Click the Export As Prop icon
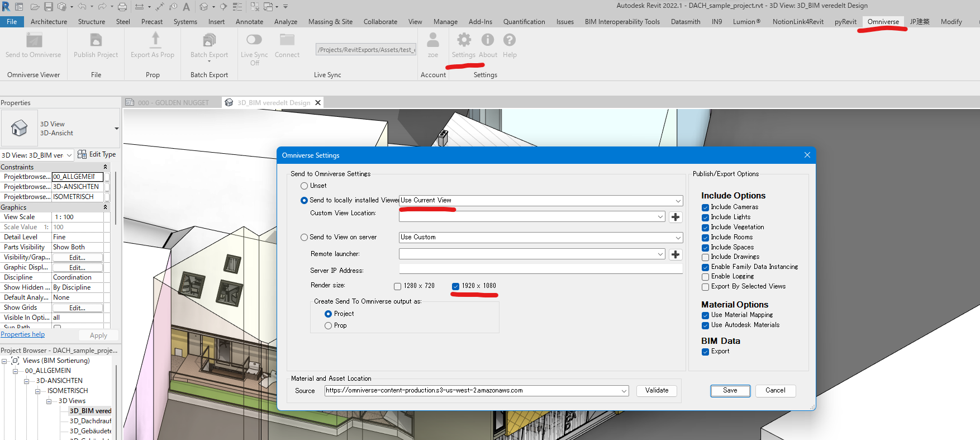Viewport: 980px width, 440px height. click(155, 39)
